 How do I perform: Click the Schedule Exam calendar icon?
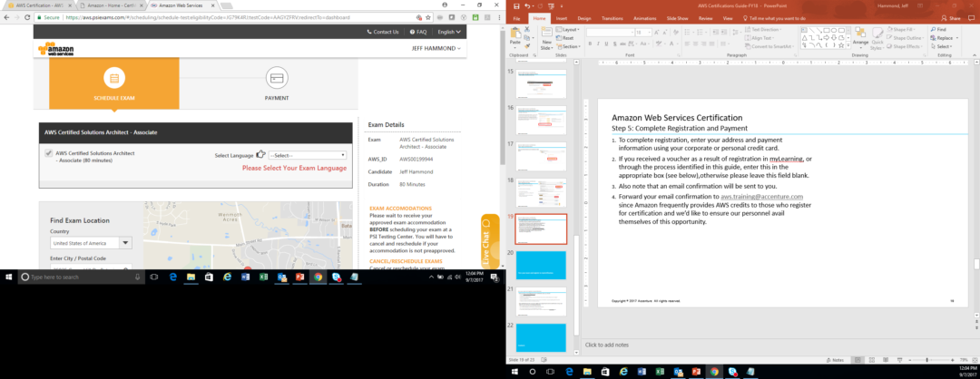[x=114, y=77]
